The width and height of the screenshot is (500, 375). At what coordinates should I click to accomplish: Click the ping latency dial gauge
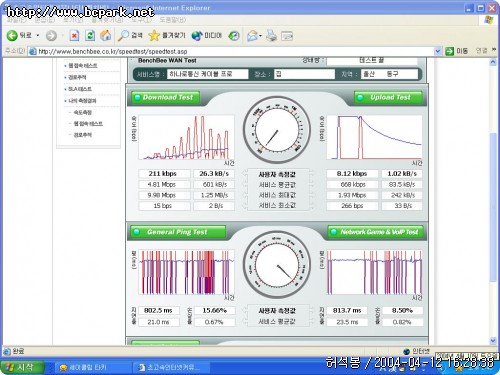(277, 265)
